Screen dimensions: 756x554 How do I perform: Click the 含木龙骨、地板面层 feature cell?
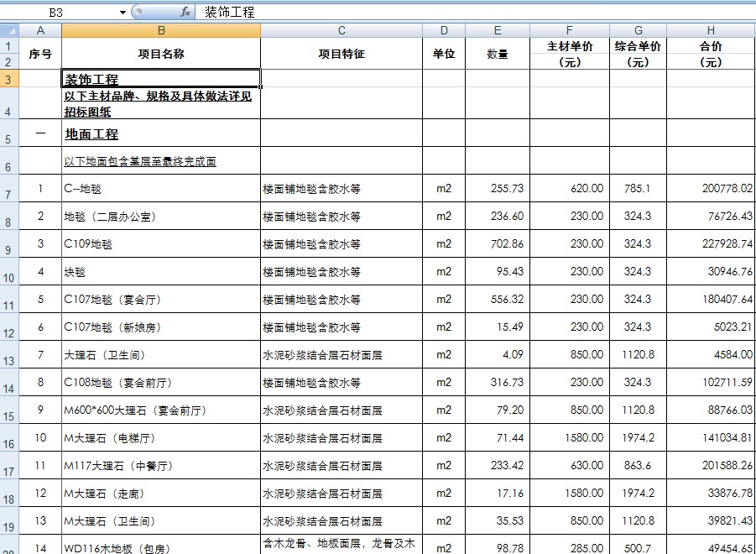click(x=342, y=545)
